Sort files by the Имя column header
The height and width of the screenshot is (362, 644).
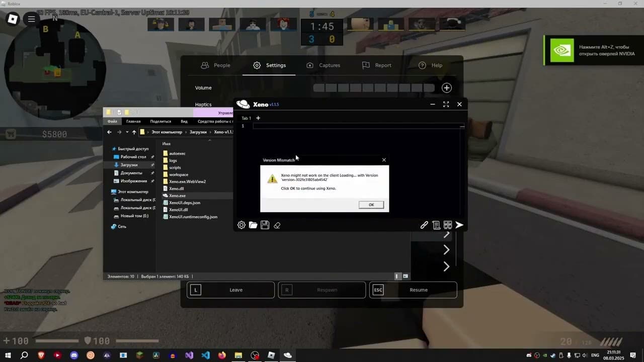(167, 144)
